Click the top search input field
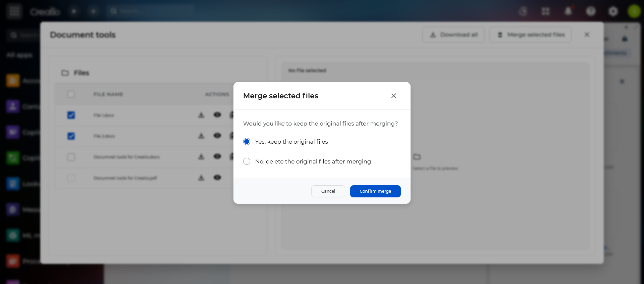Screen dimensions: 644x284 (x=151, y=11)
